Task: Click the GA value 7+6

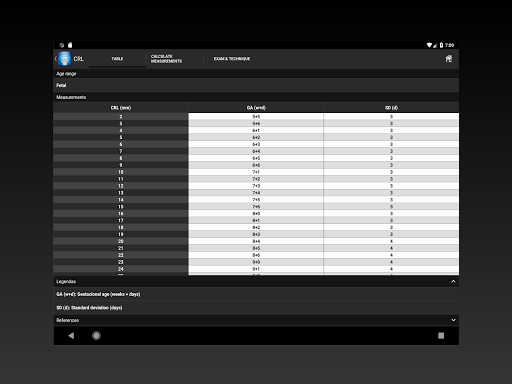Action: [256, 207]
